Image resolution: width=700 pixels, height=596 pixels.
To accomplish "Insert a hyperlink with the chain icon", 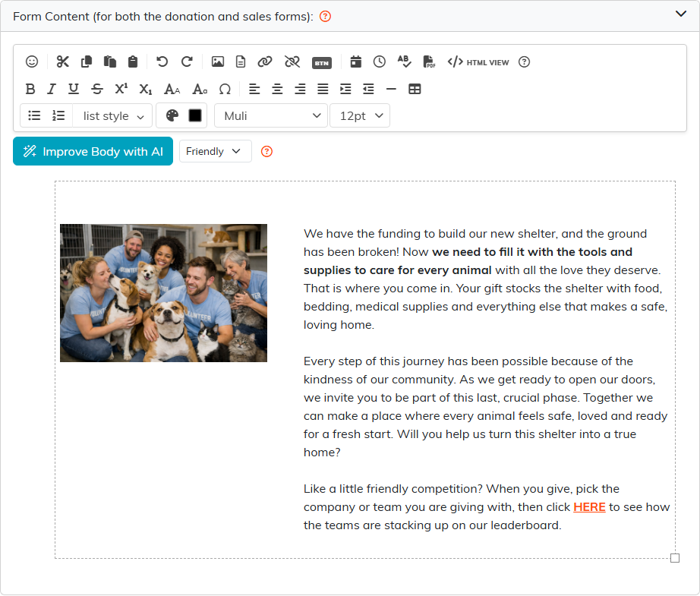I will point(265,61).
